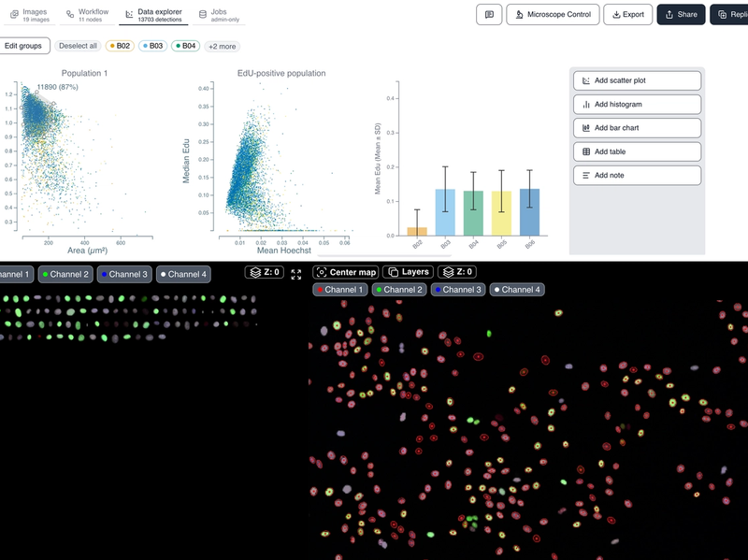Click the Median Edu axis label
748x560 pixels.
(186, 161)
